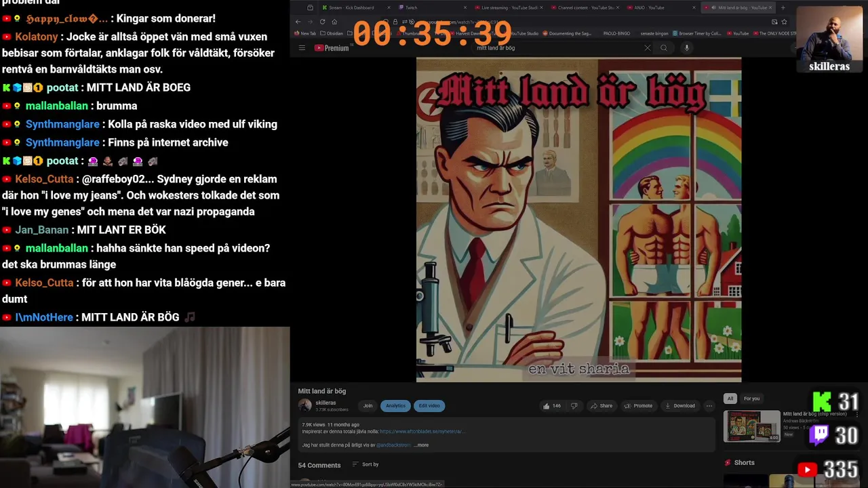The width and height of the screenshot is (868, 488).
Task: Open the tab search button left of tabs
Action: click(310, 7)
